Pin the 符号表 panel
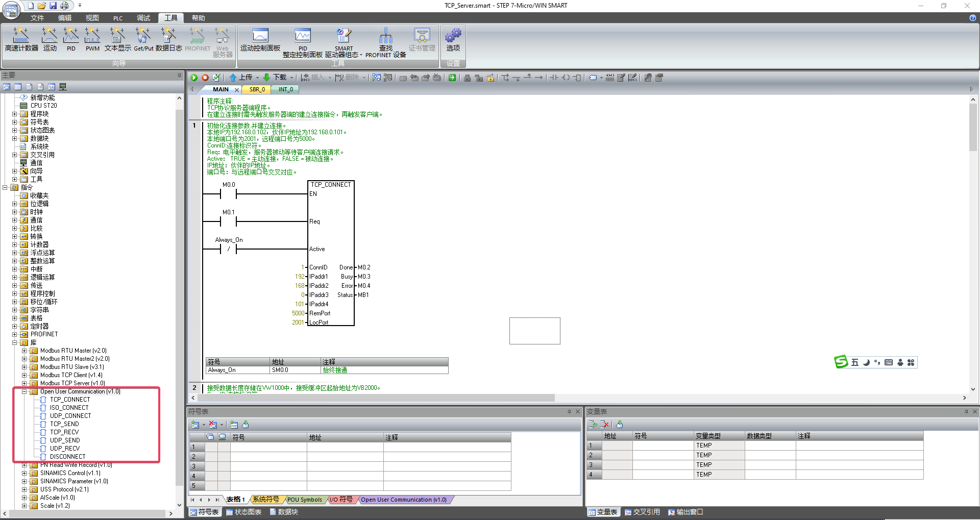The width and height of the screenshot is (980, 520). (x=569, y=411)
